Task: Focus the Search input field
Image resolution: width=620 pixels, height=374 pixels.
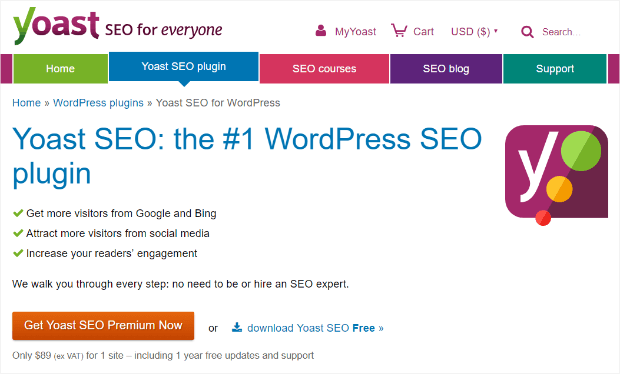Action: coord(561,32)
